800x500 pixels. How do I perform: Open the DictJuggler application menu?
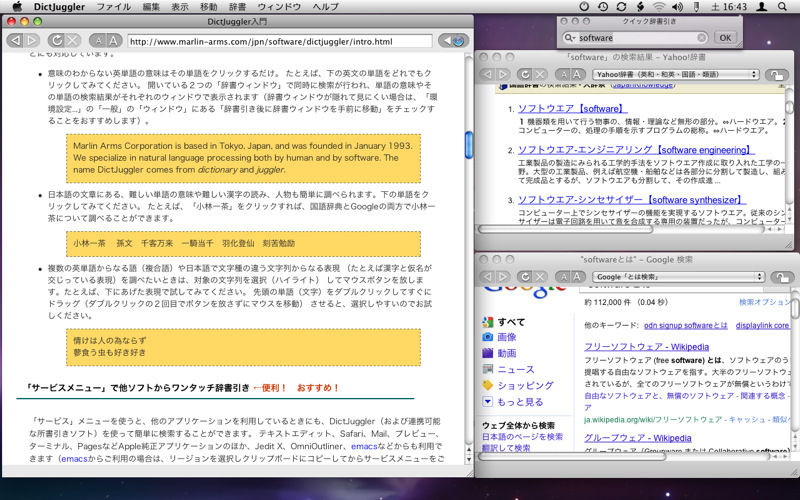[59, 7]
